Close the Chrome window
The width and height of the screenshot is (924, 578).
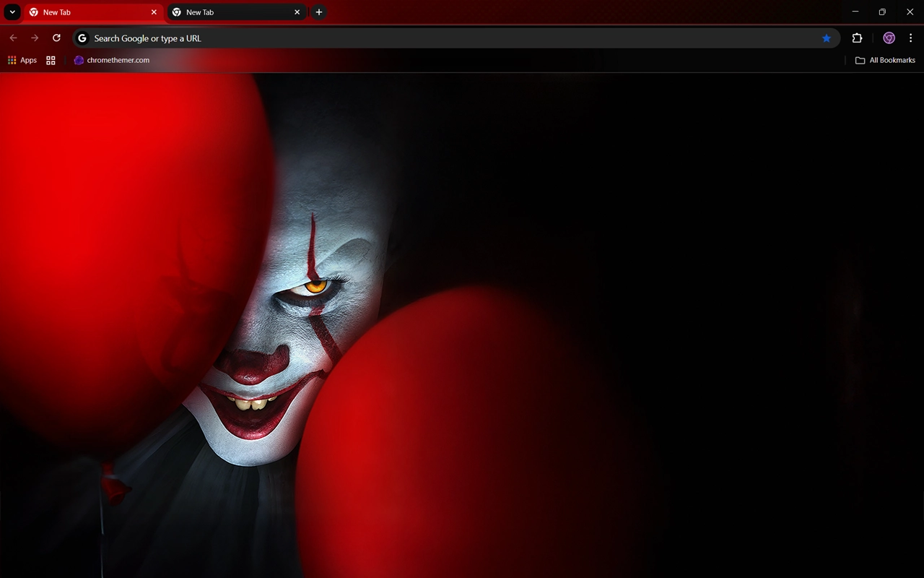(x=910, y=12)
